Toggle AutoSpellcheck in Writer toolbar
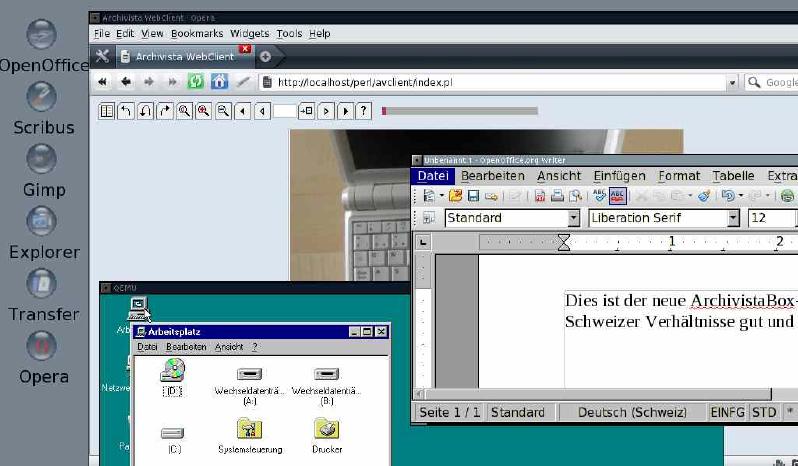 [x=617, y=196]
